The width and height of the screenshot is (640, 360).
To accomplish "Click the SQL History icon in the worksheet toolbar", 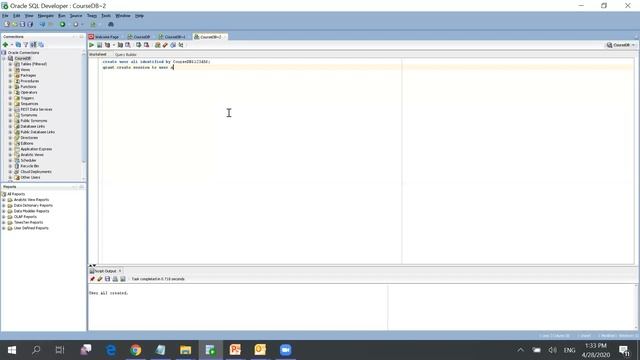I will click(x=173, y=45).
